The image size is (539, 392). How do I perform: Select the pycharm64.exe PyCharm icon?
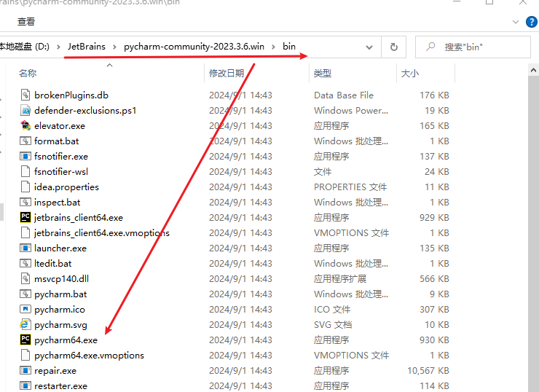coord(25,340)
